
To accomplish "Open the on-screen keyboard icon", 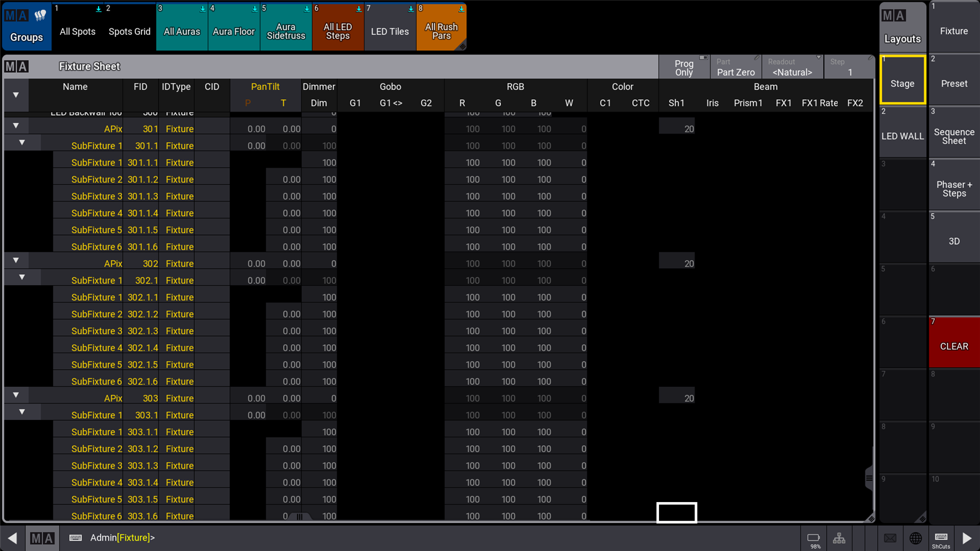I will 75,538.
